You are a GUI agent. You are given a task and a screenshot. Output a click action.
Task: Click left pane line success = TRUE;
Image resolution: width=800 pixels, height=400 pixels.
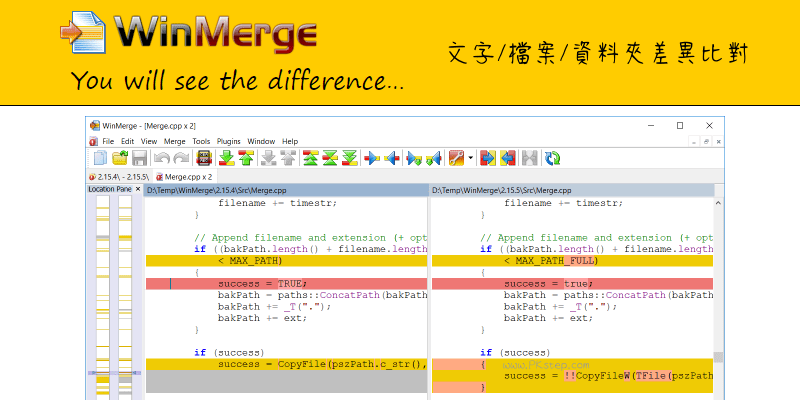click(286, 284)
